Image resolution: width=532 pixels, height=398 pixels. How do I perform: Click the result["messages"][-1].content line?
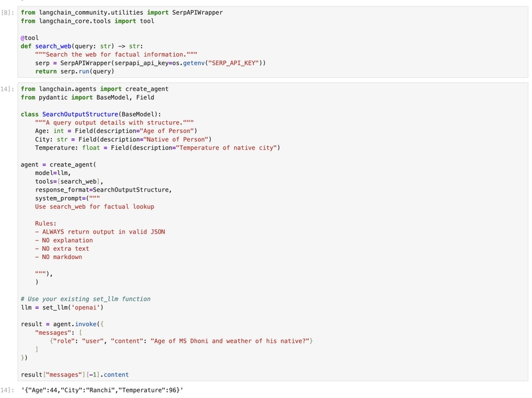click(x=74, y=375)
